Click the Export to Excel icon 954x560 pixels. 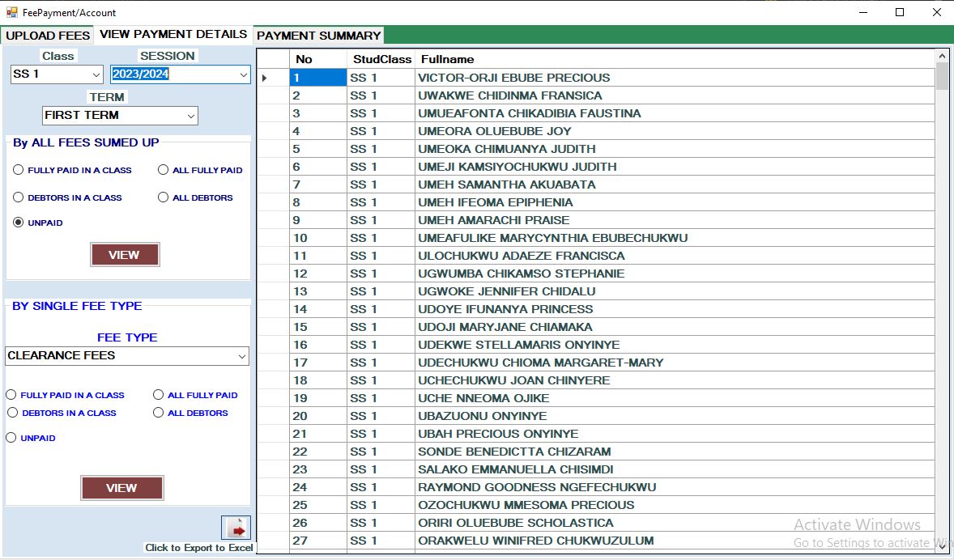click(236, 528)
